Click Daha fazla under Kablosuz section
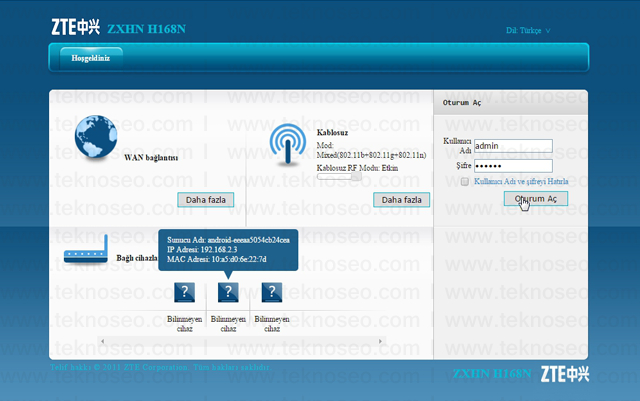This screenshot has width=640, height=401. 402,200
